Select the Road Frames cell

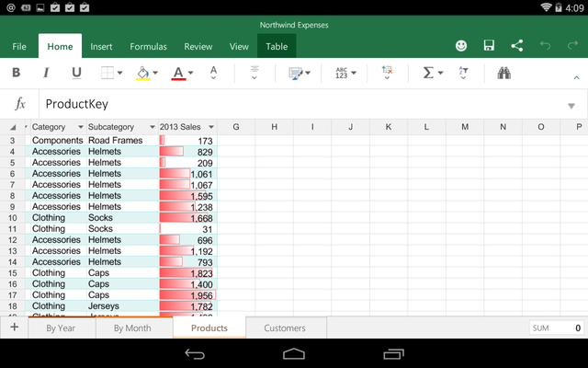122,141
